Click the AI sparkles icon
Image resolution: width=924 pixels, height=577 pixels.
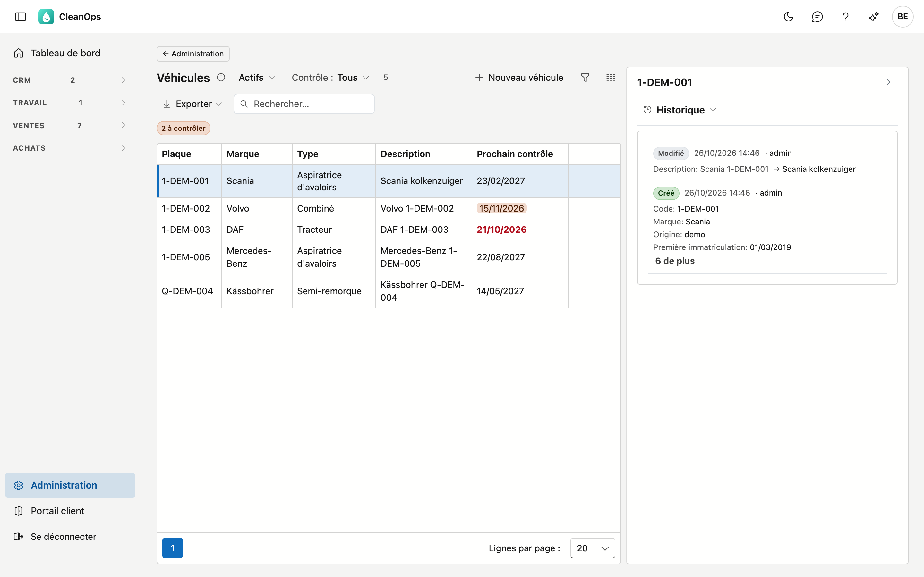click(874, 16)
